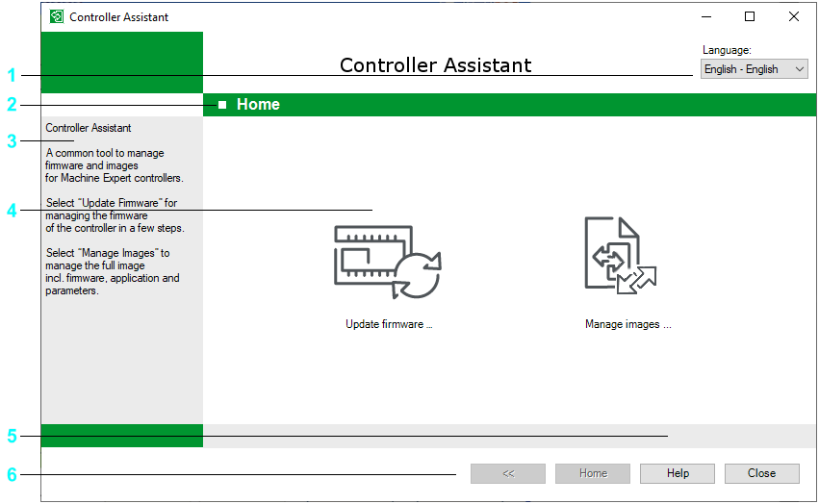Viewport: 819px width, 504px height.
Task: Maximize the Controller Assistant window
Action: (750, 16)
